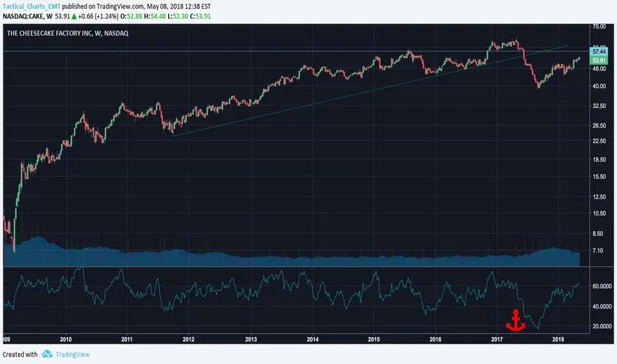The image size is (617, 364).
Task: Click the 2010 label on time axis
Action: [66, 340]
